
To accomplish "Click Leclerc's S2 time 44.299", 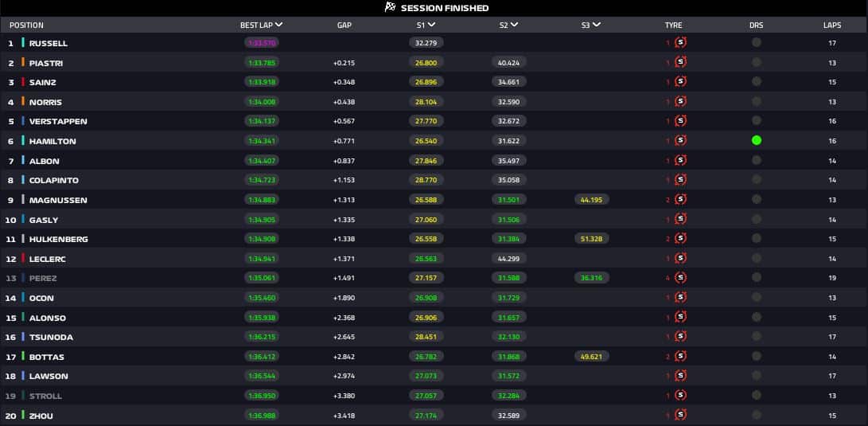I will click(508, 258).
